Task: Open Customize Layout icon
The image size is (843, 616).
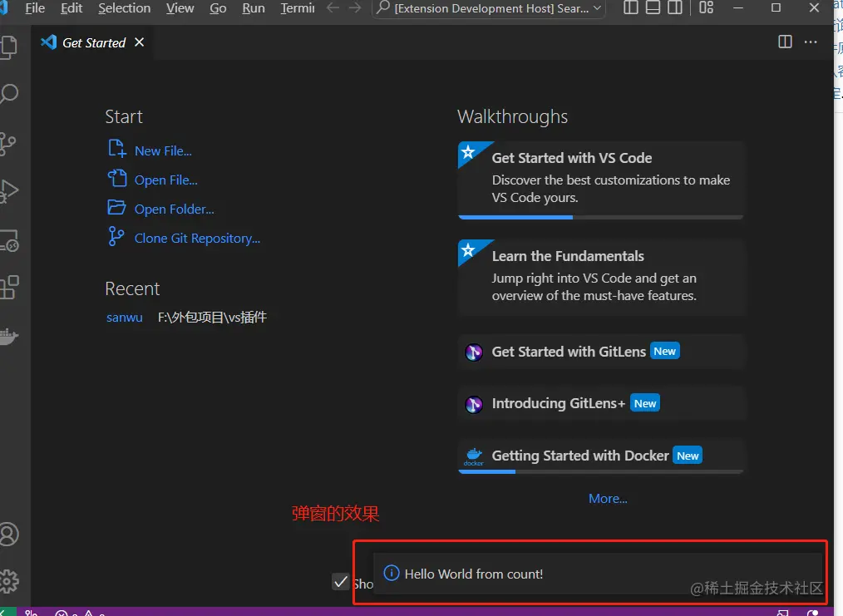Action: pos(706,7)
